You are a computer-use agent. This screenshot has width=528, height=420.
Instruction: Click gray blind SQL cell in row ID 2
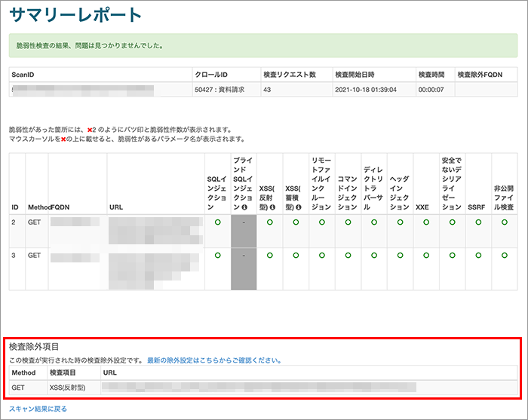[244, 231]
